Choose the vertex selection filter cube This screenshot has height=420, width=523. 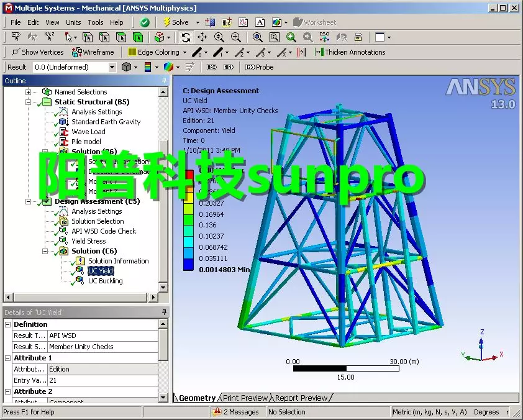click(88, 37)
